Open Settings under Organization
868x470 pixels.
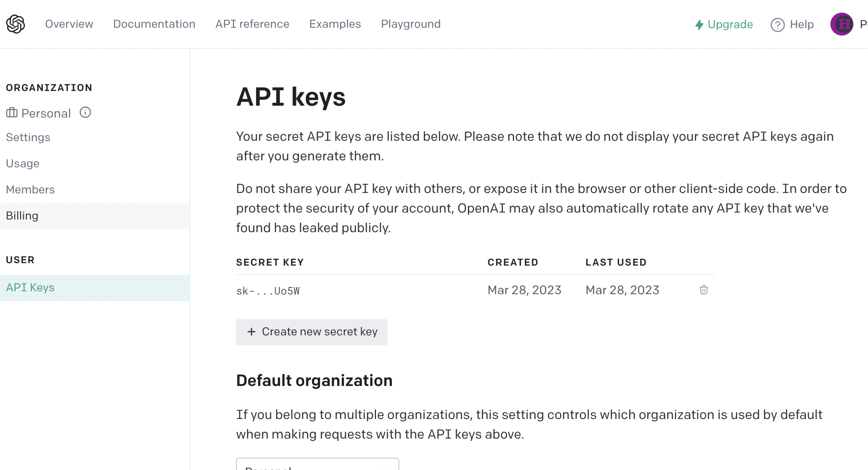point(28,137)
